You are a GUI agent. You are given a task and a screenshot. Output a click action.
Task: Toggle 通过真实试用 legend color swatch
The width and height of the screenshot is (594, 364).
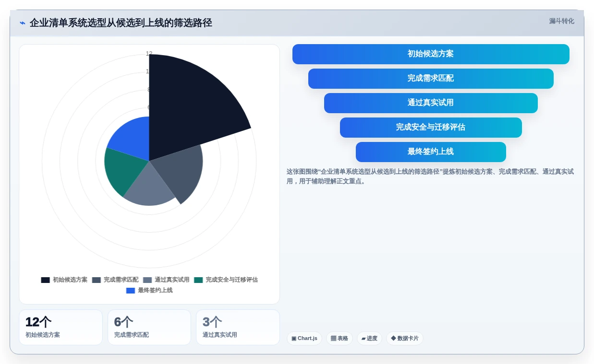click(147, 280)
